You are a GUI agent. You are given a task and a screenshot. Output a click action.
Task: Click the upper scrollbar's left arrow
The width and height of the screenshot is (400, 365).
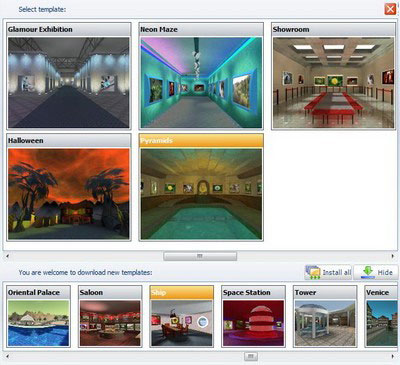(x=7, y=256)
